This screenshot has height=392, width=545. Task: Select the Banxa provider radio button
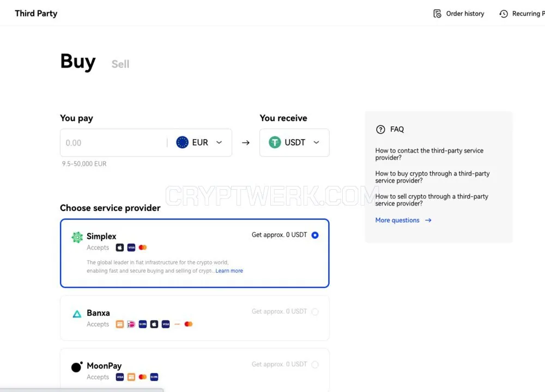point(315,312)
